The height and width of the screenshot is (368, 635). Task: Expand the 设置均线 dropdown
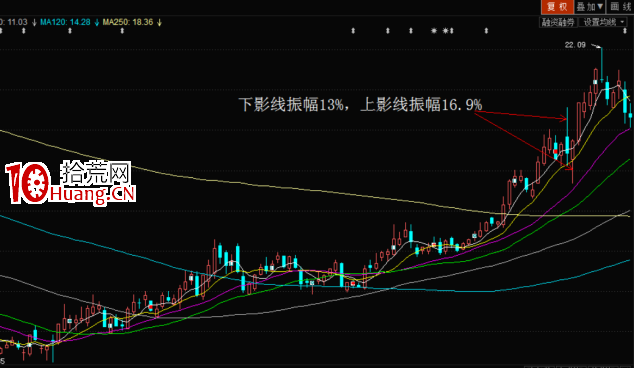603,22
